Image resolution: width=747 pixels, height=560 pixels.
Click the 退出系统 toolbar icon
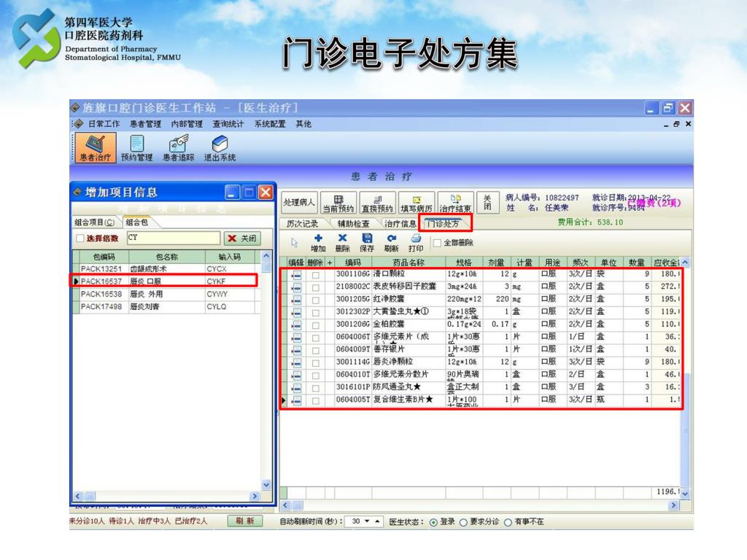click(x=220, y=147)
